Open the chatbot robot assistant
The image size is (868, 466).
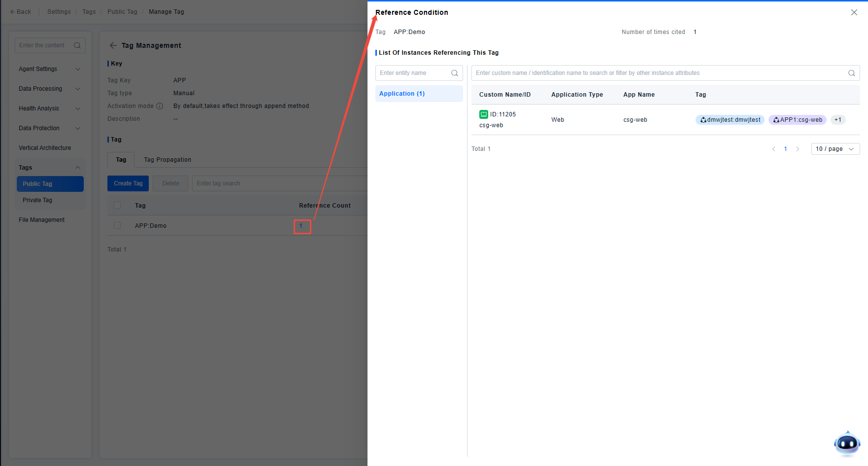[847, 443]
